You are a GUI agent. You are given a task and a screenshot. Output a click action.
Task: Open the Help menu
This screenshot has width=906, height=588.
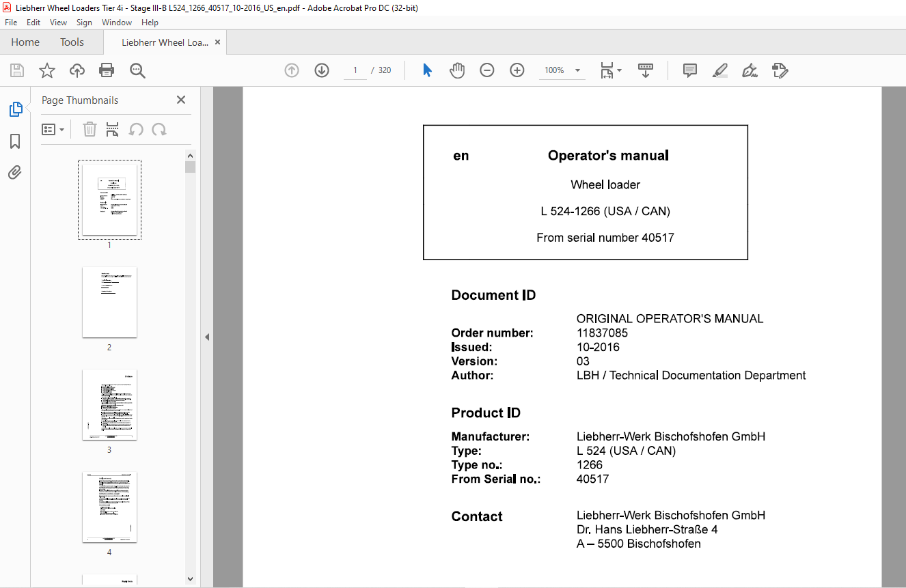[x=150, y=23]
